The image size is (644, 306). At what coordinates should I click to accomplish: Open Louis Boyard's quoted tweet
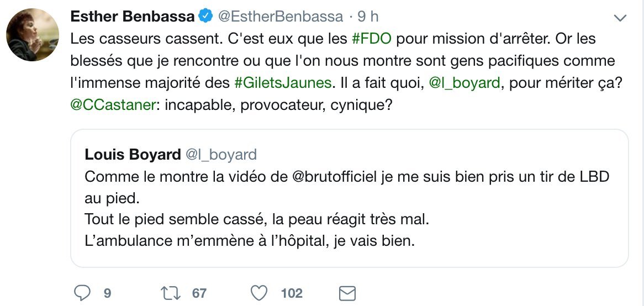349,209
